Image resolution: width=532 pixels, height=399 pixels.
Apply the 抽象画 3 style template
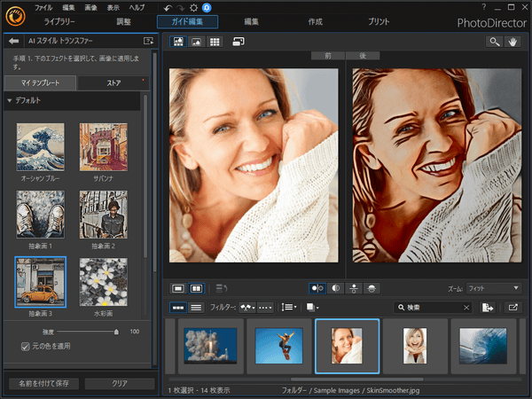click(41, 282)
